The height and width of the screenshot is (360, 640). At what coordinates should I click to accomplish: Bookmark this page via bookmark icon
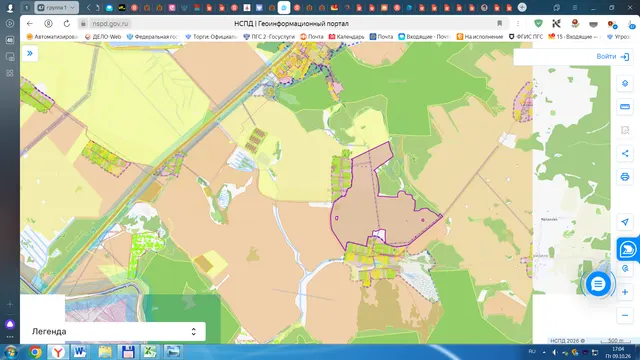499,24
